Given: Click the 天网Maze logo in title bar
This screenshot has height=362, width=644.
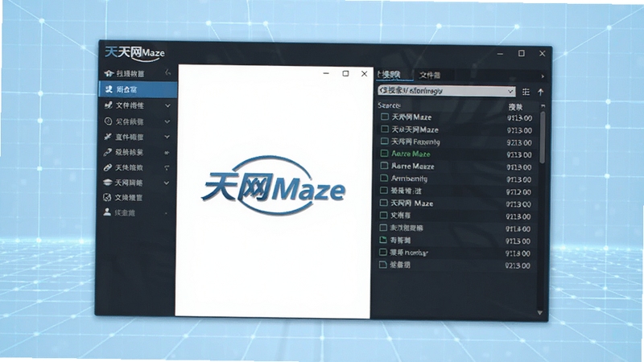Looking at the screenshot, I should tap(134, 53).
